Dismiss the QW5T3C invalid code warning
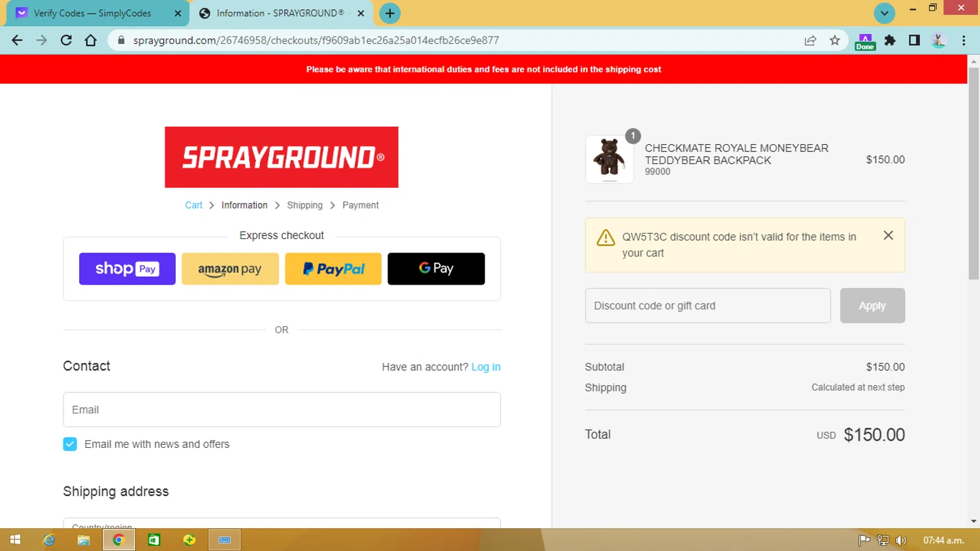The height and width of the screenshot is (551, 980). tap(888, 236)
